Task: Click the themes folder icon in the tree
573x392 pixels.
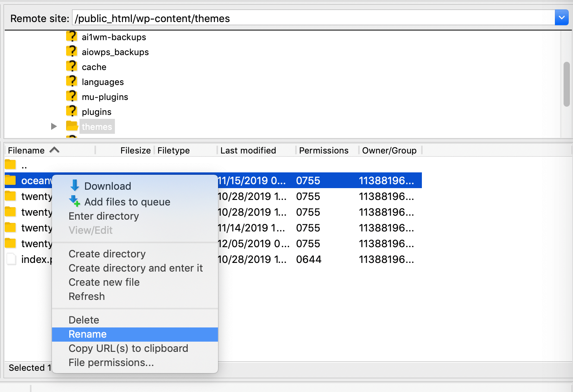Action: coord(72,126)
